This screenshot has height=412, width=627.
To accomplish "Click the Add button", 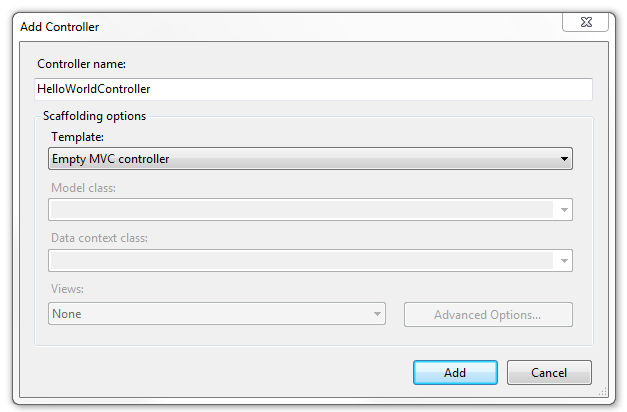I will pyautogui.click(x=455, y=373).
